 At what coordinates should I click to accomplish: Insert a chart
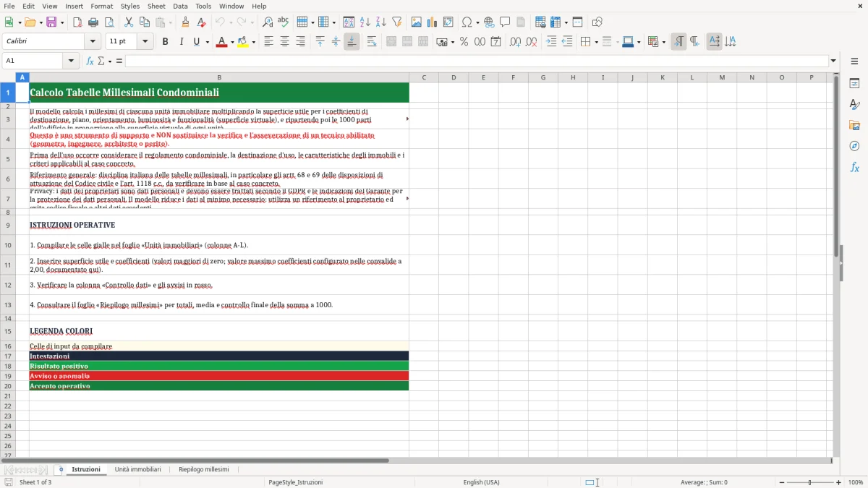pos(433,22)
